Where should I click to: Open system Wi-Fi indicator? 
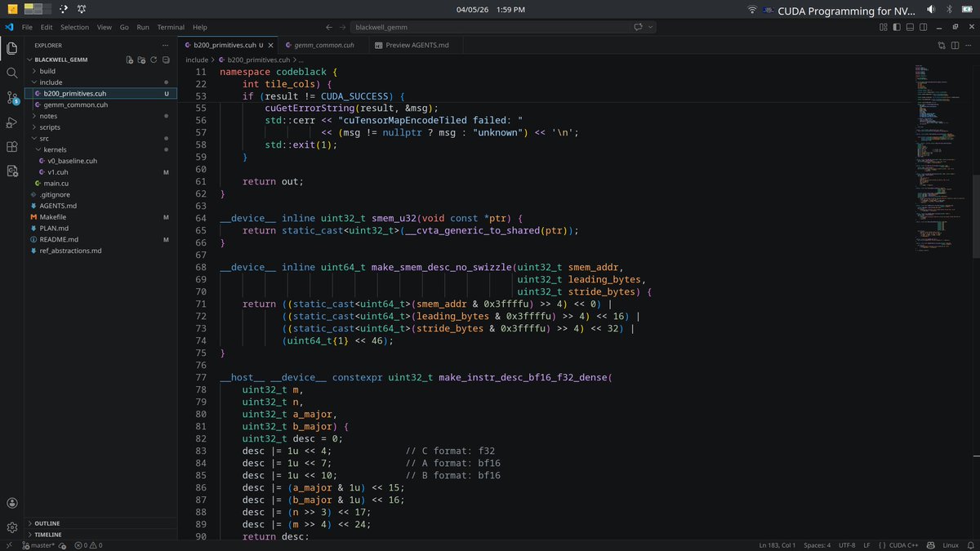(x=752, y=10)
